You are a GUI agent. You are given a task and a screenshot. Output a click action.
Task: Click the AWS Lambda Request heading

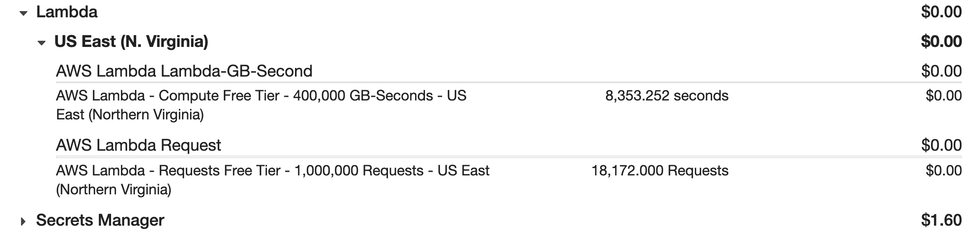point(138,145)
